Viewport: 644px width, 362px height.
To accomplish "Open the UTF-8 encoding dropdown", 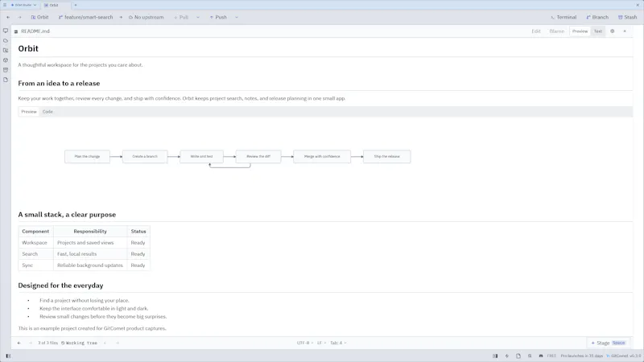I will tap(305, 343).
